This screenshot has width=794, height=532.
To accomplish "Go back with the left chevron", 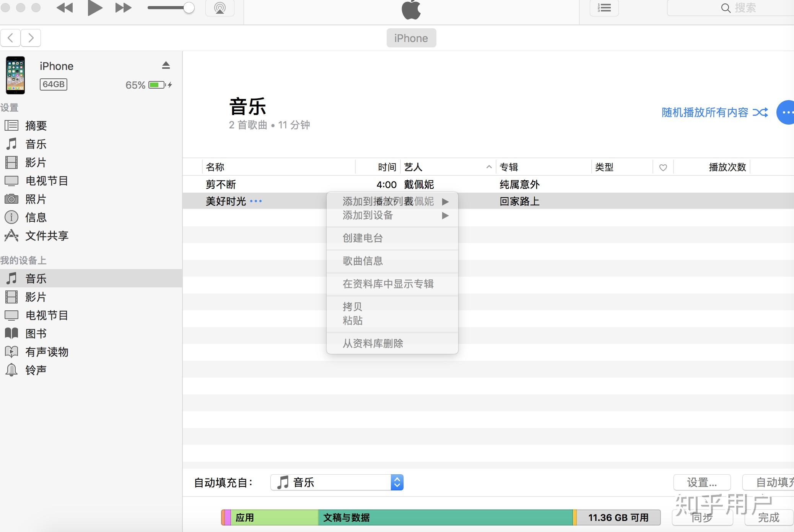I will [x=11, y=38].
